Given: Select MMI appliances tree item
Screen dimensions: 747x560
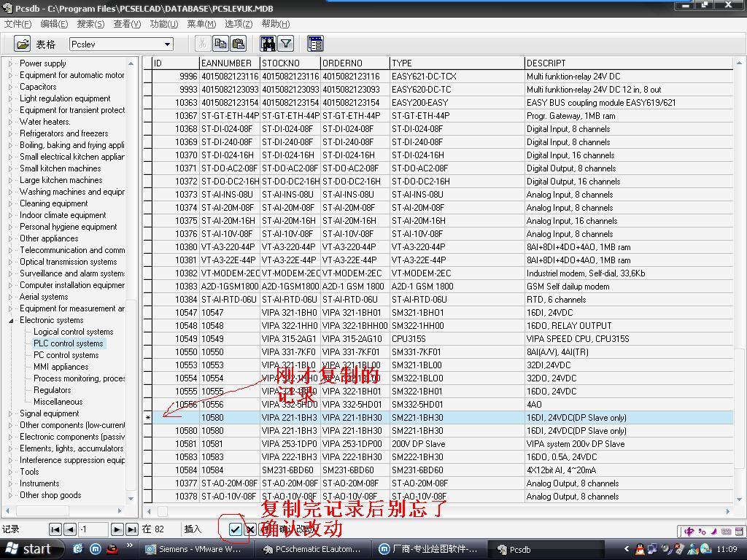Looking at the screenshot, I should (61, 367).
